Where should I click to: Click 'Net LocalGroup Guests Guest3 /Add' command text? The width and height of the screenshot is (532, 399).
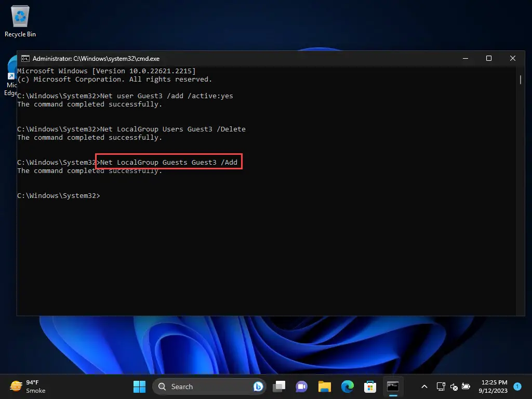click(169, 163)
